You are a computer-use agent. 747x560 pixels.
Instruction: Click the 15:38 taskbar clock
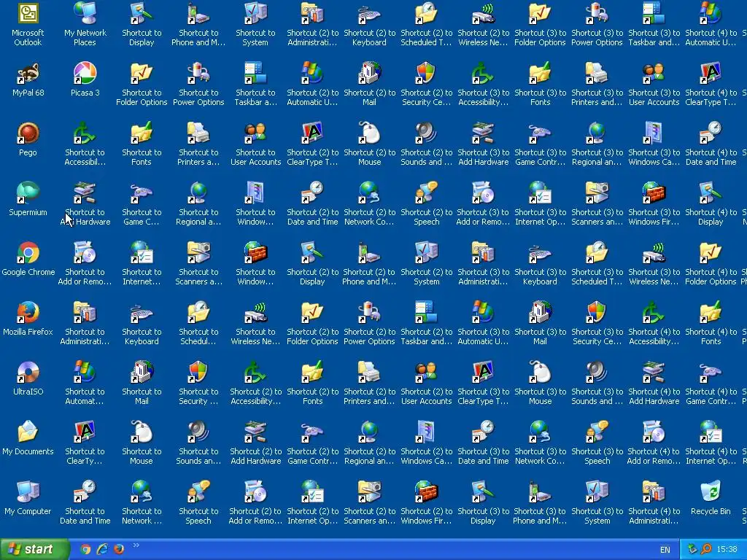727,549
